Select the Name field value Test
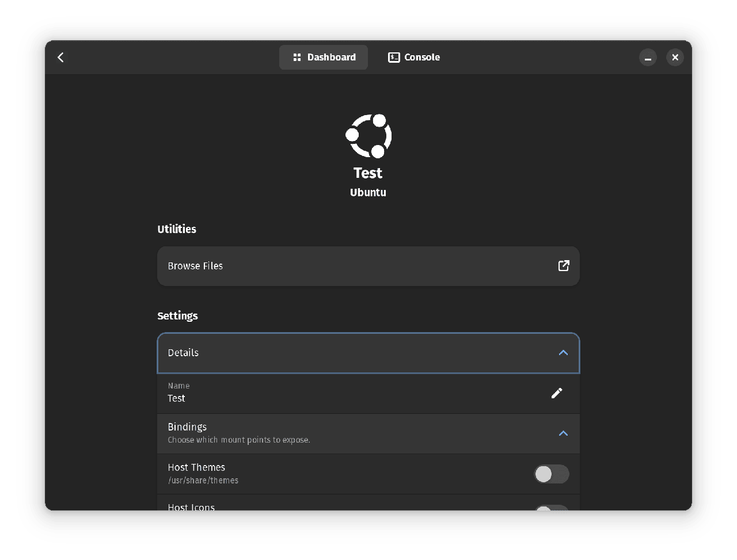The width and height of the screenshot is (737, 560). [x=176, y=398]
